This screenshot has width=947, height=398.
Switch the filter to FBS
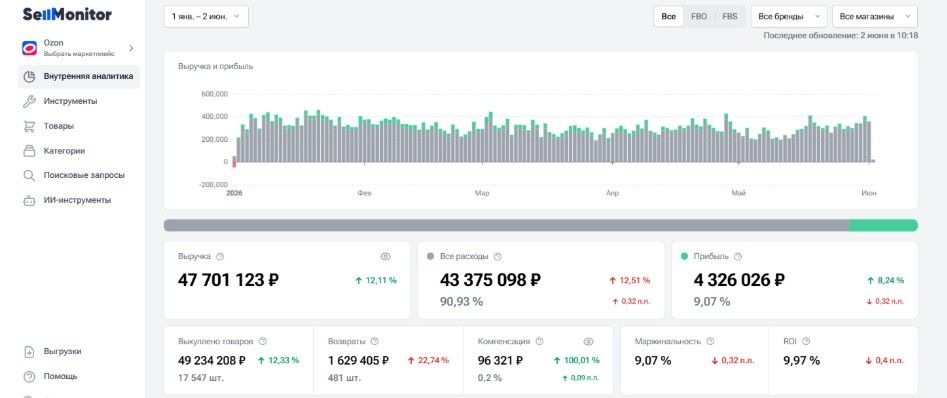pos(730,17)
